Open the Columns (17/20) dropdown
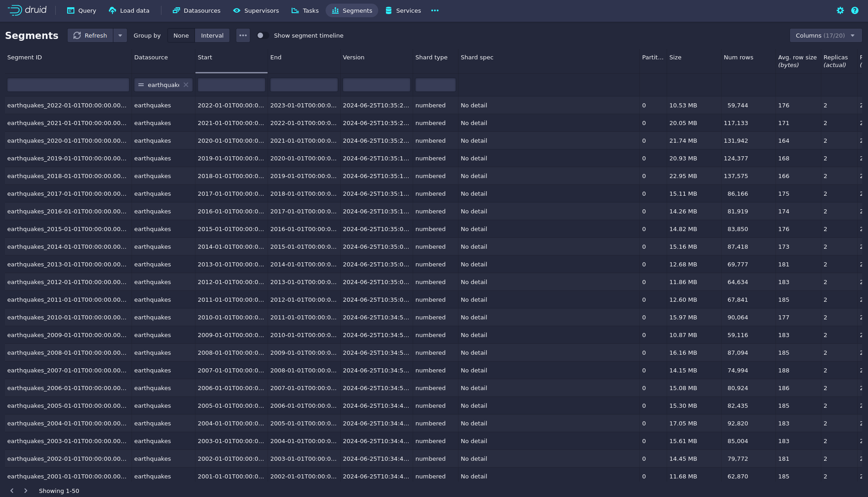 click(825, 35)
